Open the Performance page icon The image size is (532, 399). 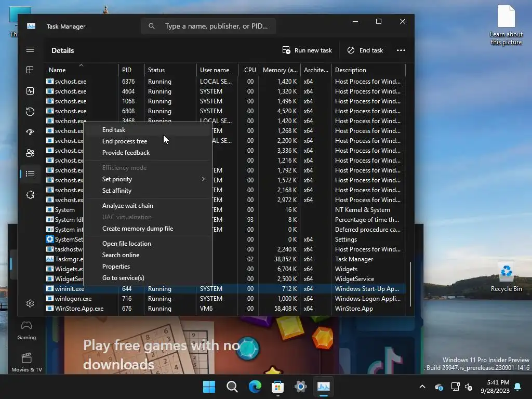[30, 91]
